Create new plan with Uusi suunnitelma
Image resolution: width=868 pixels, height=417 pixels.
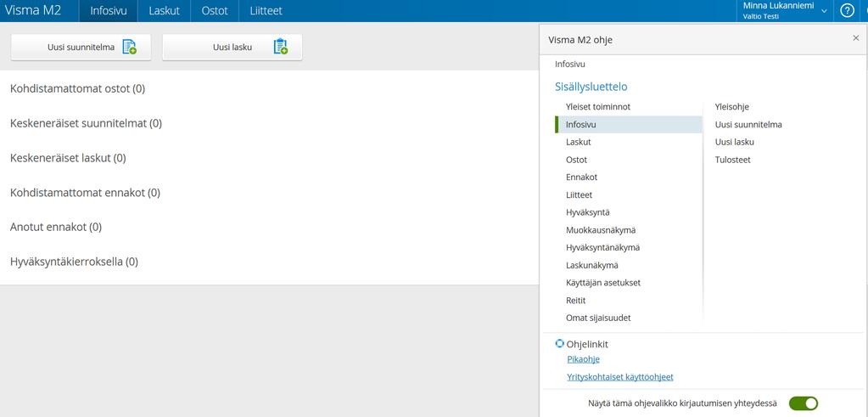click(81, 47)
